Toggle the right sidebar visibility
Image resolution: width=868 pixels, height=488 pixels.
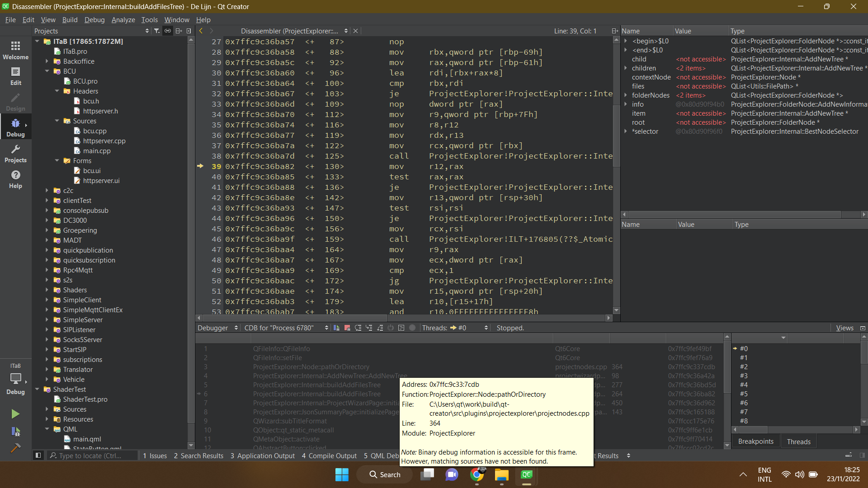pyautogui.click(x=862, y=455)
